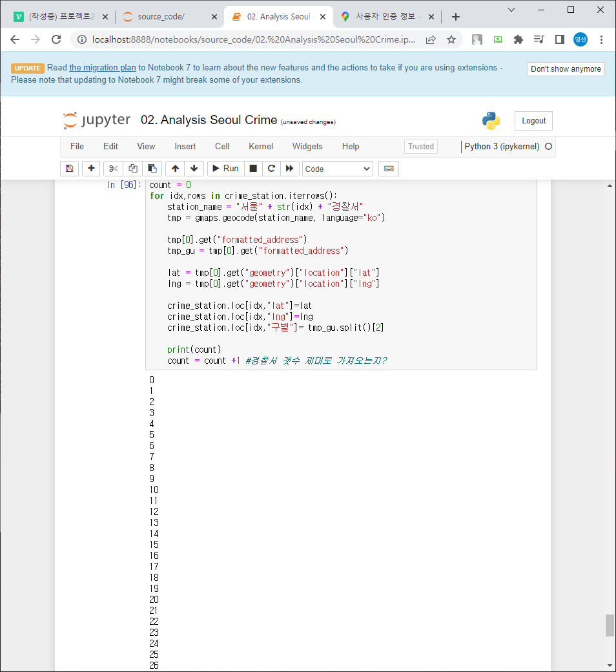The image size is (616, 672).
Task: Go to the Jupyter logo home link
Action: pyautogui.click(x=97, y=120)
